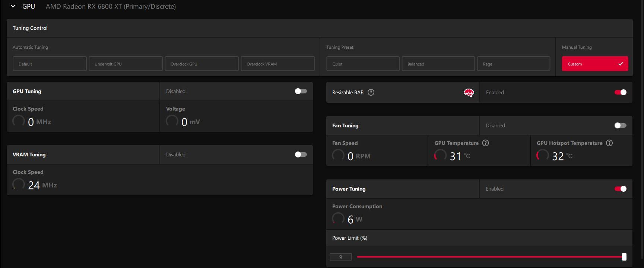Click the 0 mV voltage reading

(191, 122)
